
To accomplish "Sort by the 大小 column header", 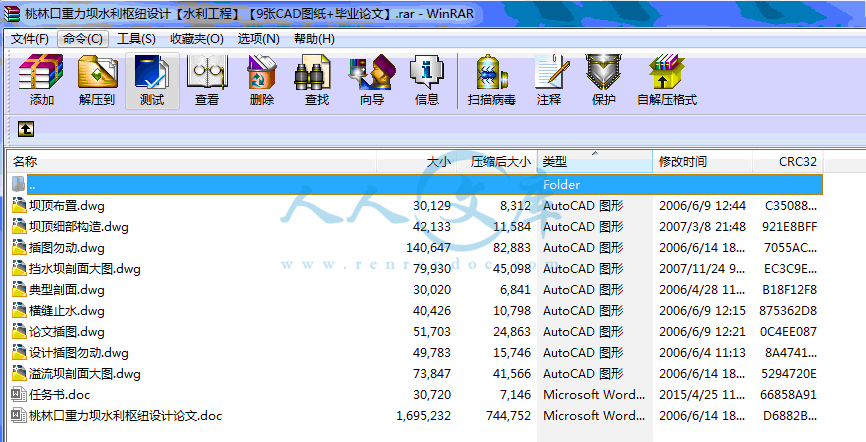I will tap(417, 162).
